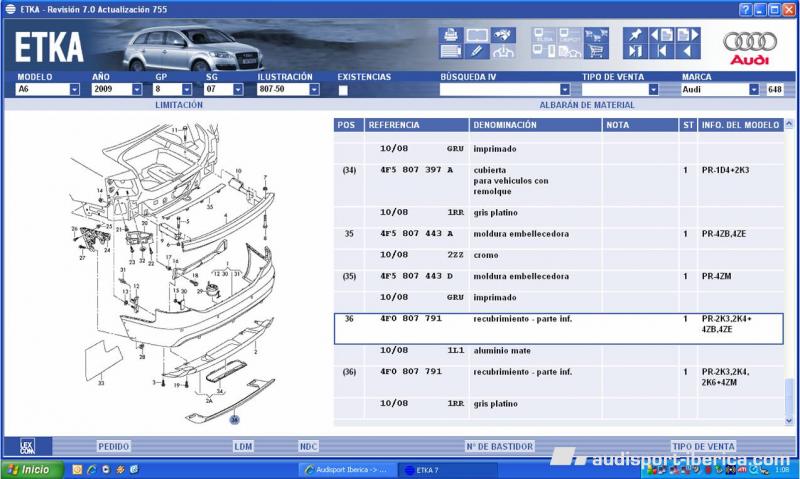Click the greyed monitor and phone icon

click(x=543, y=51)
